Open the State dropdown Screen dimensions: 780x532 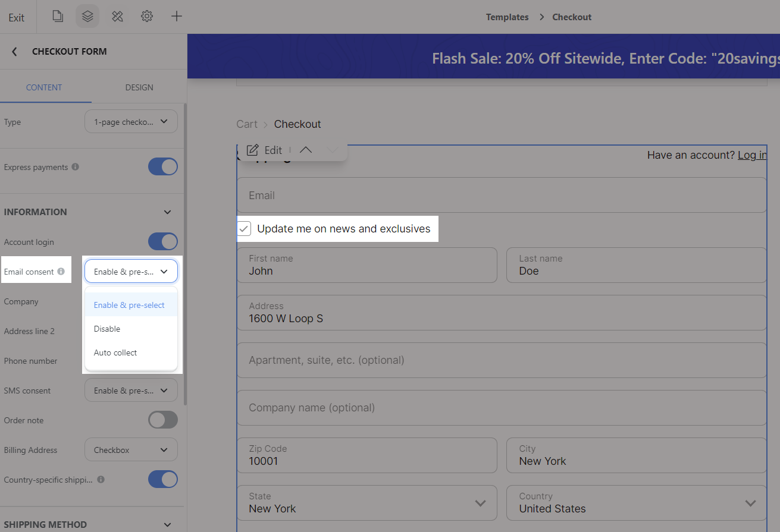(x=366, y=503)
